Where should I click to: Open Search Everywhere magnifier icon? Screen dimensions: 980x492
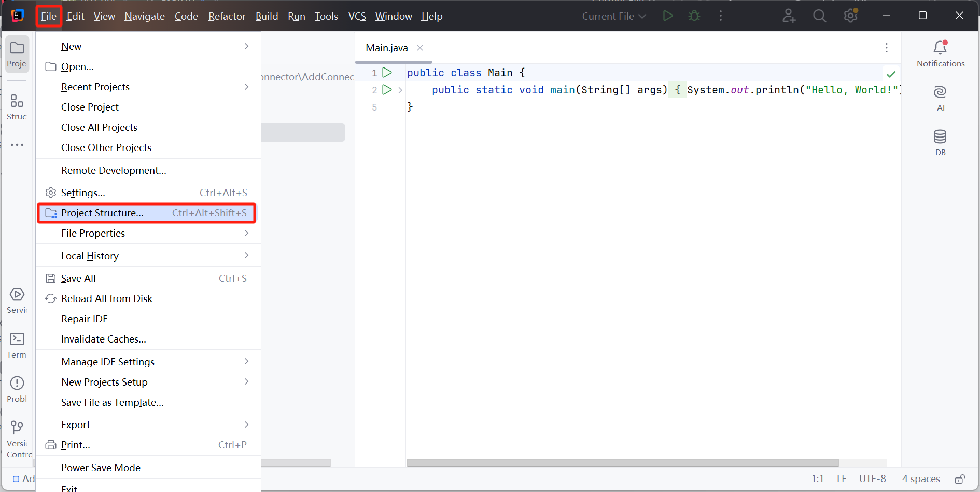[819, 16]
